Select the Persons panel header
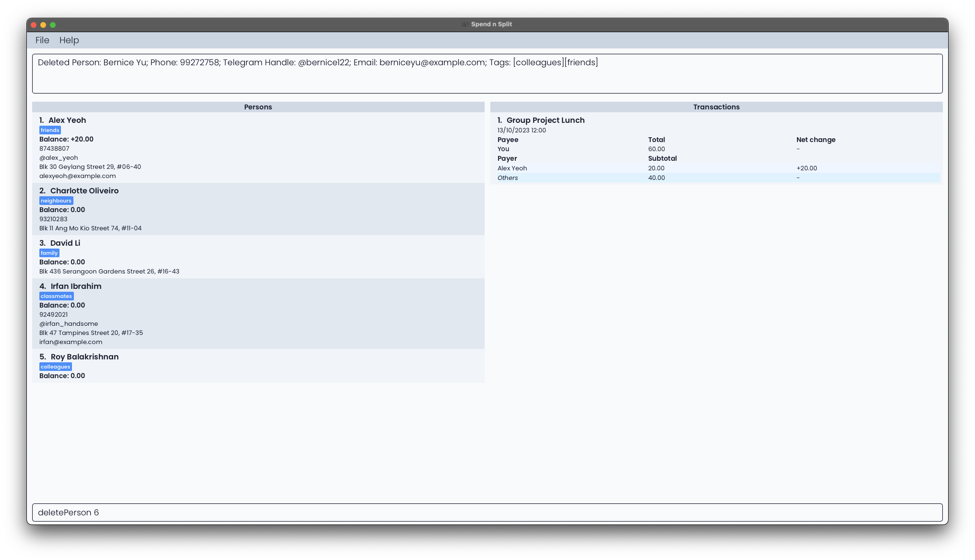Screen dimensions: 975x560 point(259,107)
